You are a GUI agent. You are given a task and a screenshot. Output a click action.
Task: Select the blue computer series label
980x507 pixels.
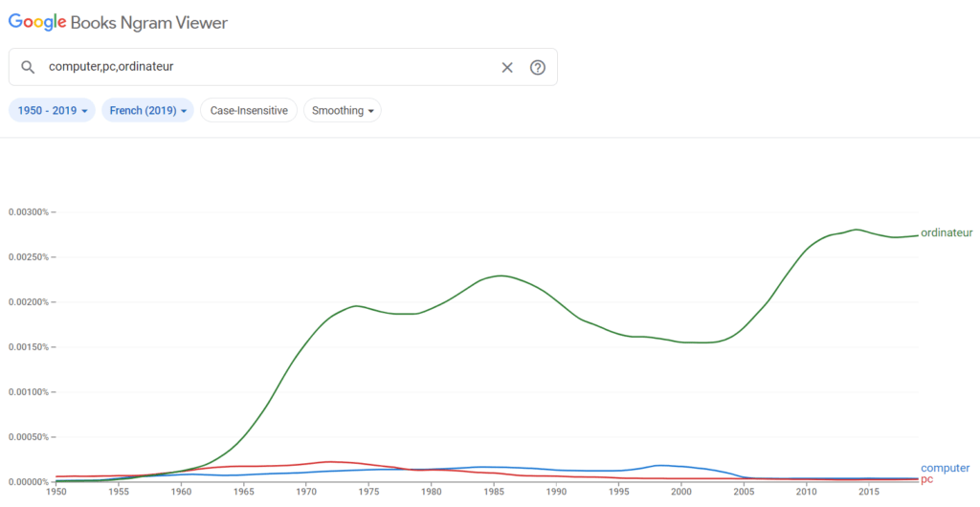945,469
